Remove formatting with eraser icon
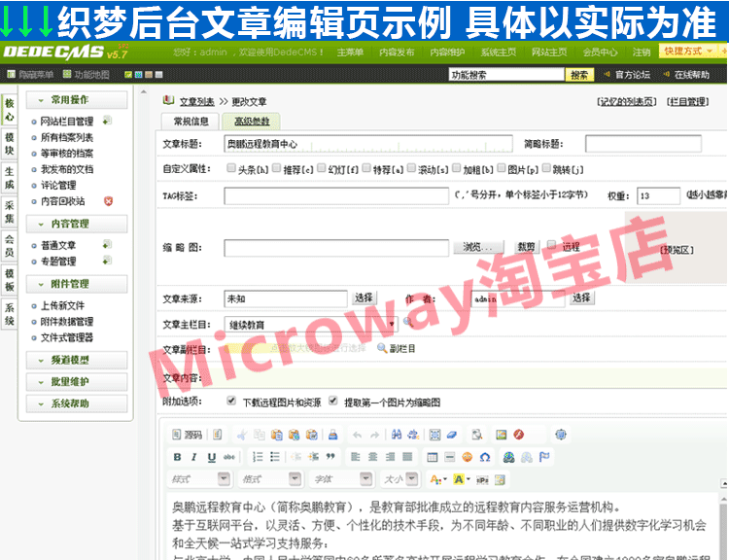 click(452, 435)
